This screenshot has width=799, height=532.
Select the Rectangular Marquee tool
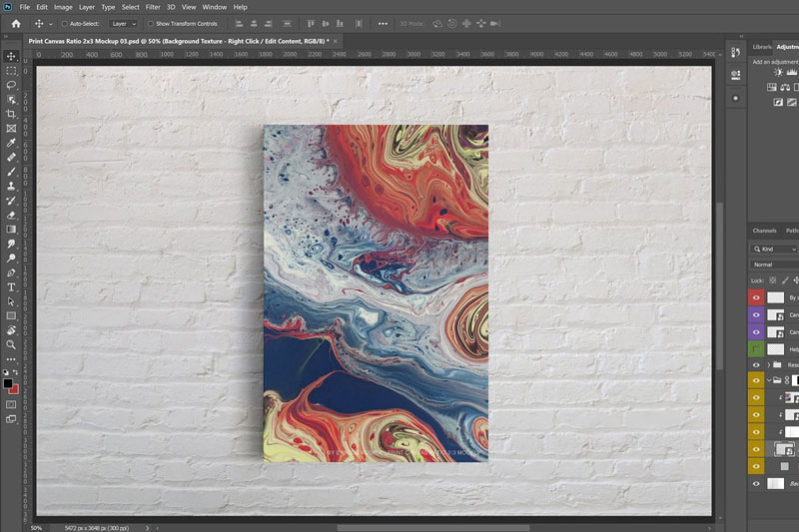pos(11,71)
